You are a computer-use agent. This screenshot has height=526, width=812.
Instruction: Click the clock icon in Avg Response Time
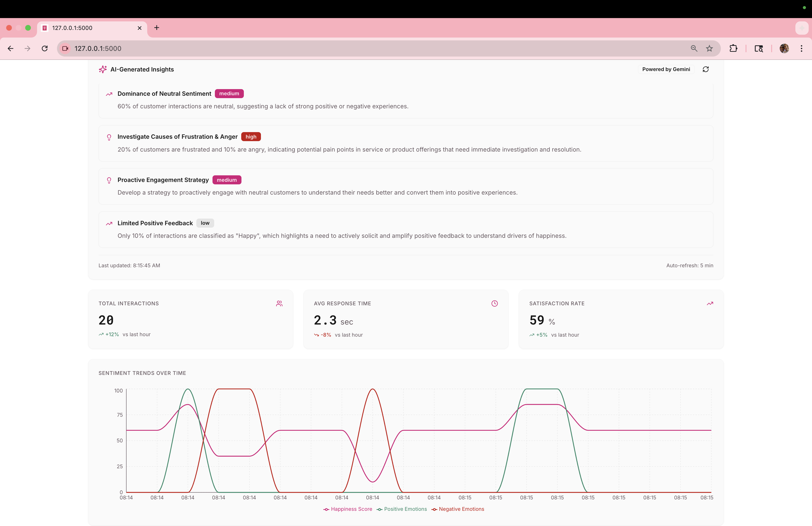[494, 303]
